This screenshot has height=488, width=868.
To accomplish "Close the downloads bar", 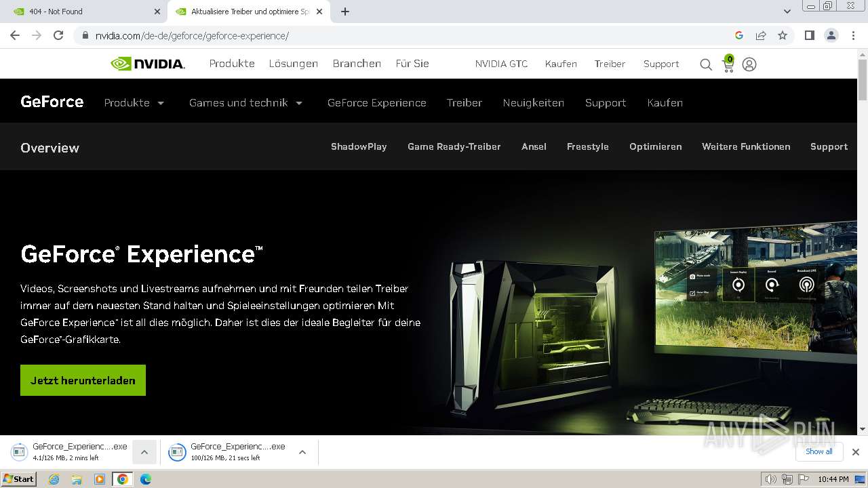I will pos(855,452).
